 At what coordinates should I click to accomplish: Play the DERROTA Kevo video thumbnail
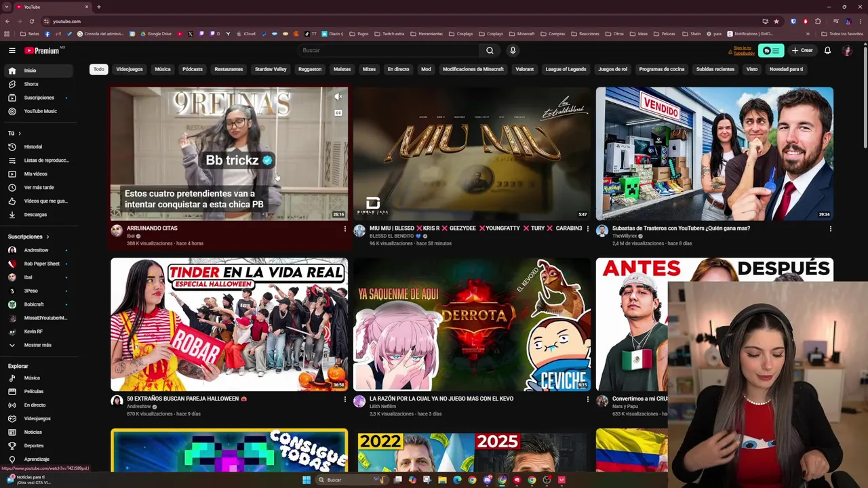coord(472,324)
